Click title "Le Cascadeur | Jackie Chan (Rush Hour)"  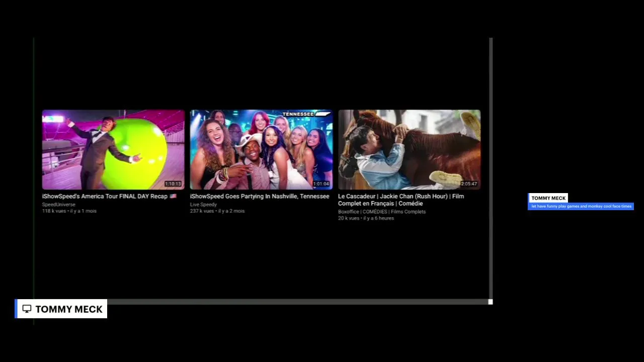pyautogui.click(x=401, y=200)
